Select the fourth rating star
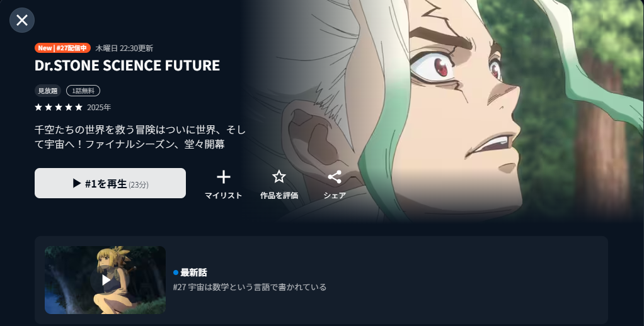The width and height of the screenshot is (644, 326). click(x=69, y=108)
